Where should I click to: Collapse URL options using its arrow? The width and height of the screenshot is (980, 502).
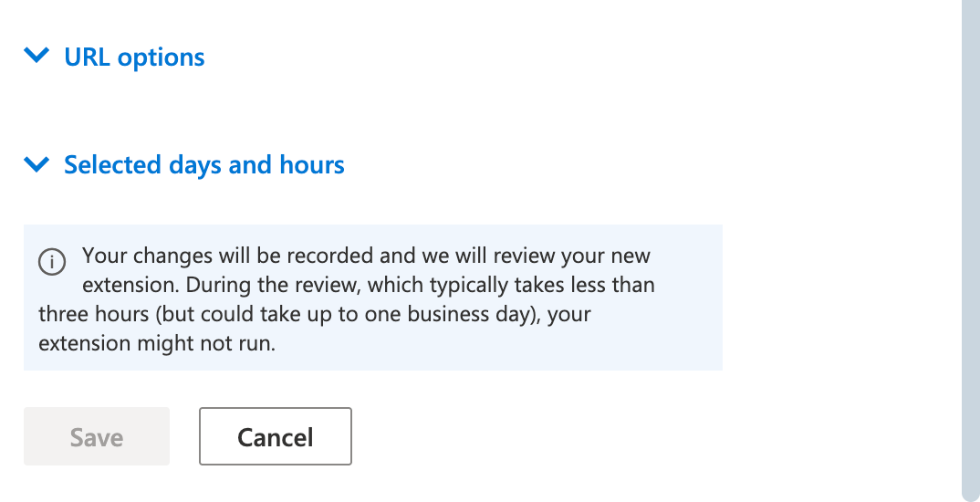click(36, 57)
